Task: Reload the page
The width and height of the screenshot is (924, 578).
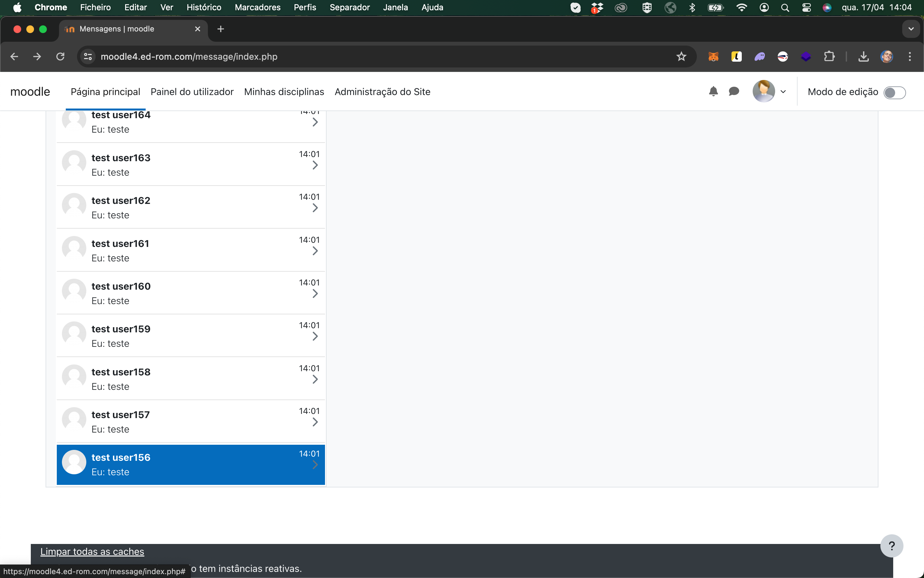Action: [60, 57]
